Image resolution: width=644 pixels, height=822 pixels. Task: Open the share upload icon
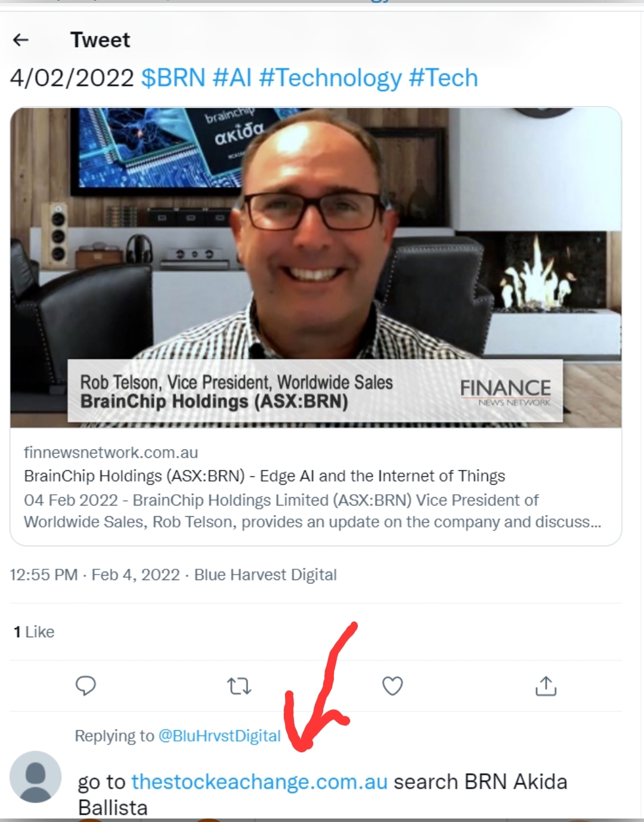coord(546,686)
